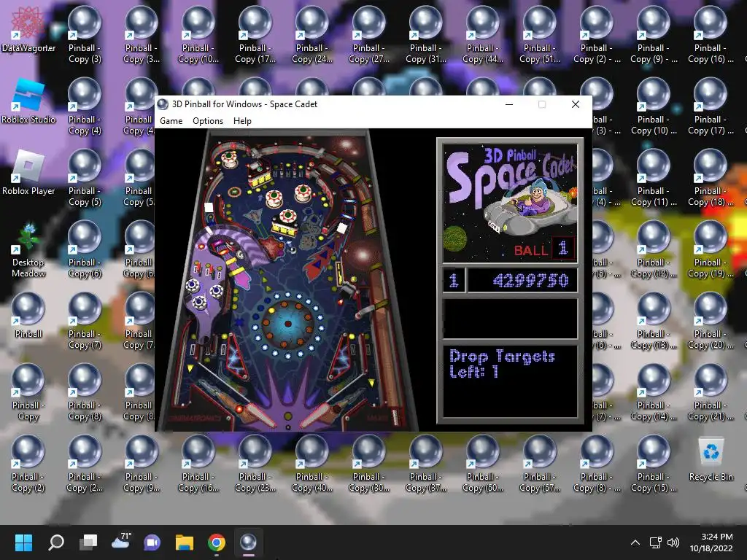Click the Pinball taskbar button
Viewport: 747px width, 560px height.
(248, 542)
